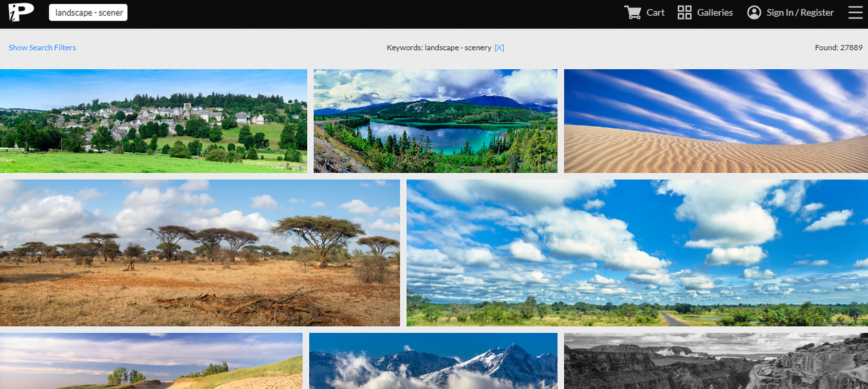This screenshot has height=389, width=868.
Task: Open Sign In / Register
Action: (800, 12)
